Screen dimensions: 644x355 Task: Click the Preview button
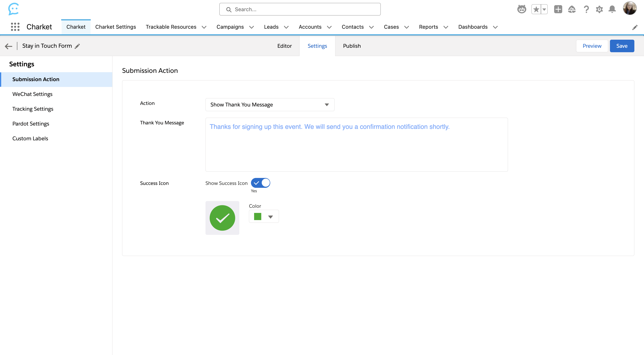point(592,46)
